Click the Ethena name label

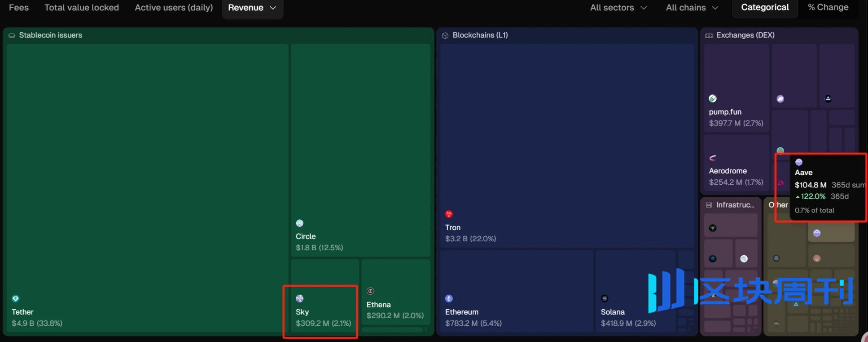(378, 305)
